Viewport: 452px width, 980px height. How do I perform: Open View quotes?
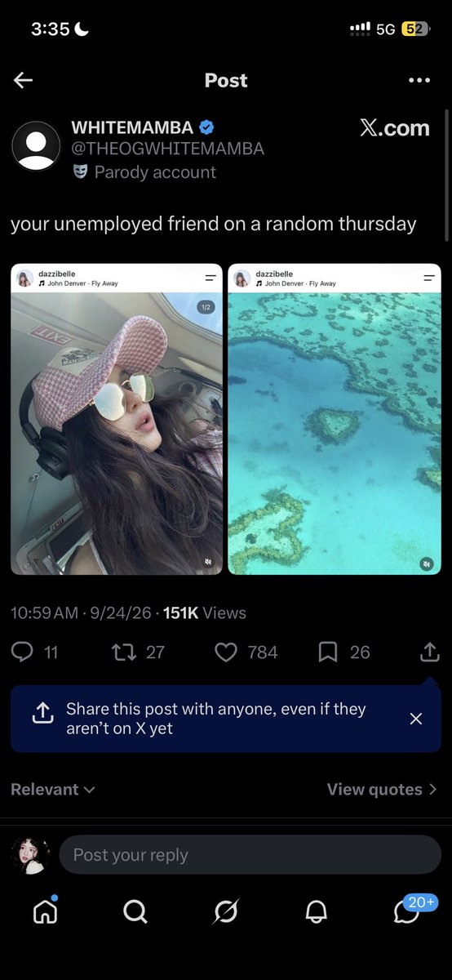pos(382,790)
